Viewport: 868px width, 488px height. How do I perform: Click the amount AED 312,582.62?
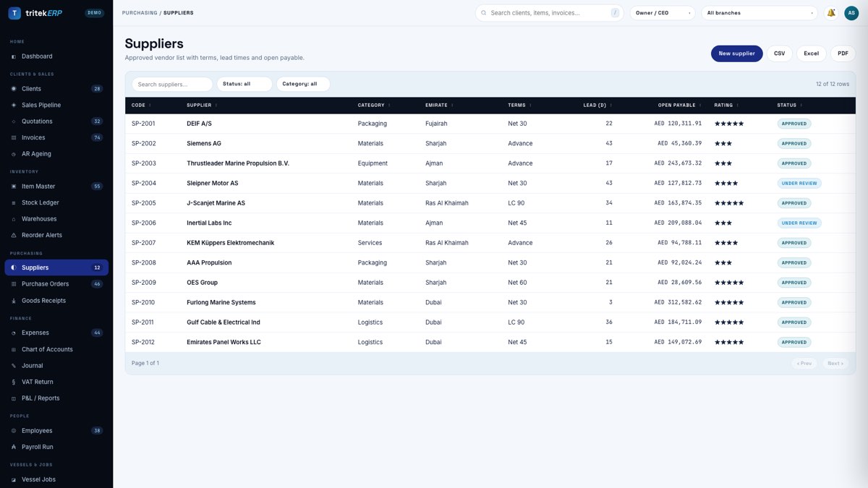[x=678, y=303]
